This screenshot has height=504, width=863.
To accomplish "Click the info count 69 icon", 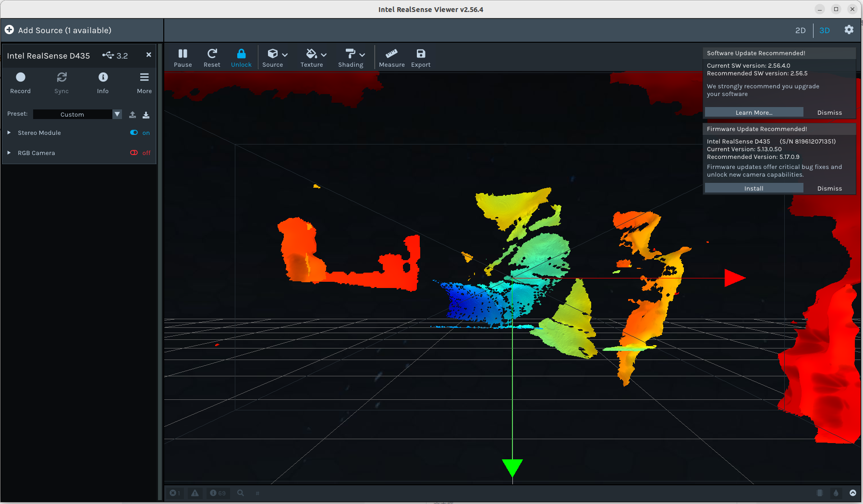I will pos(218,493).
